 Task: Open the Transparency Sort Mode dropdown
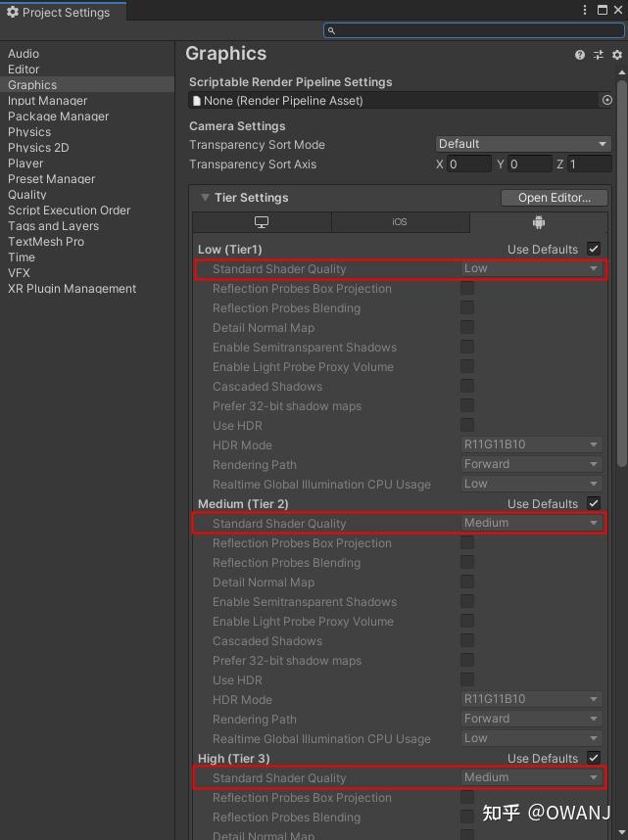(523, 144)
